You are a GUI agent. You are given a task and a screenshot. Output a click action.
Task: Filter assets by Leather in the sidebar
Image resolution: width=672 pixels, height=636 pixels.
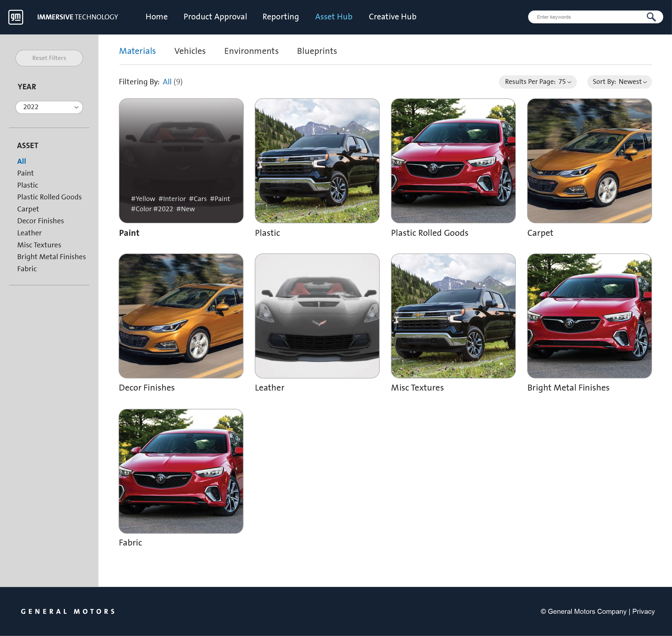[29, 232]
